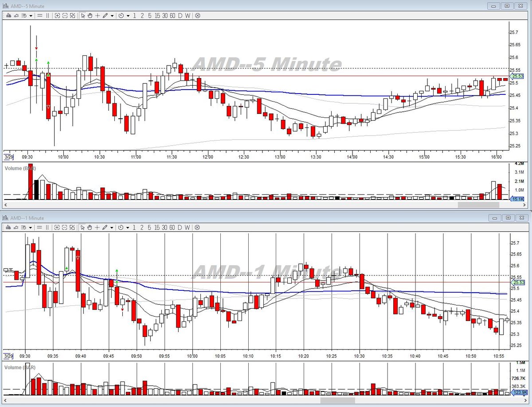Select horizontal line tool in 5 Minute toolbar

39,16
